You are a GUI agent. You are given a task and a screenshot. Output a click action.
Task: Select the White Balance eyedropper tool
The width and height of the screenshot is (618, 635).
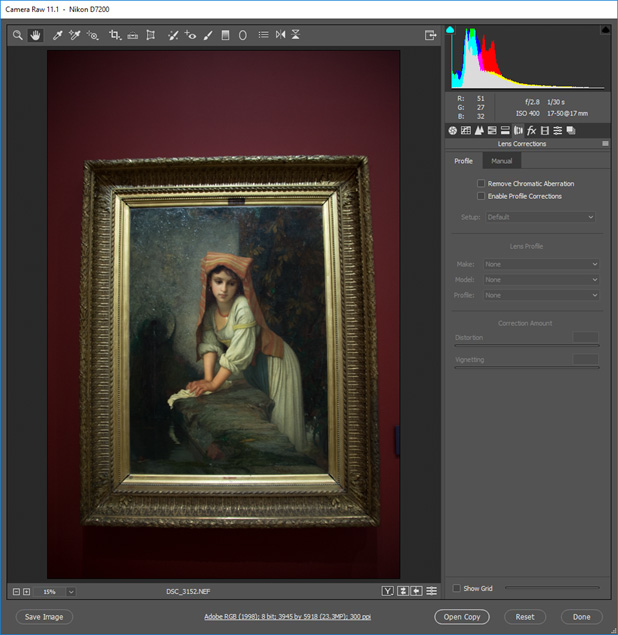click(57, 35)
